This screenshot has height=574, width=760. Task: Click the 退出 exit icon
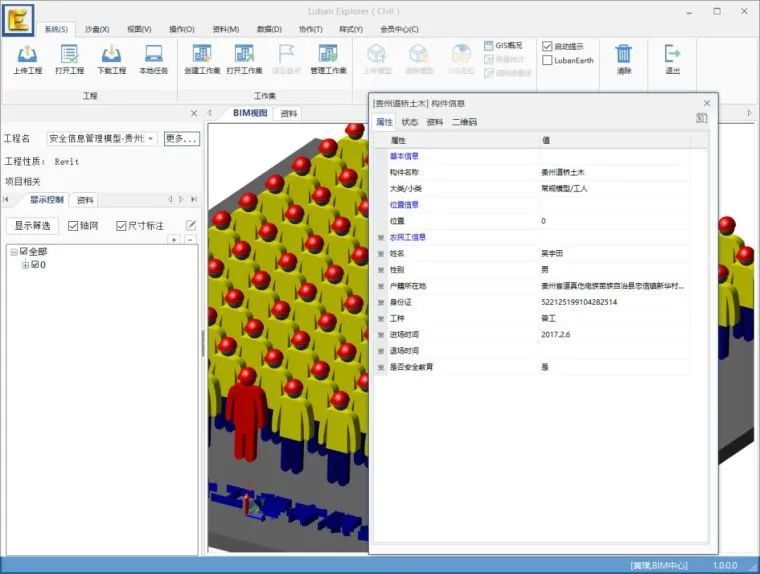pyautogui.click(x=672, y=54)
